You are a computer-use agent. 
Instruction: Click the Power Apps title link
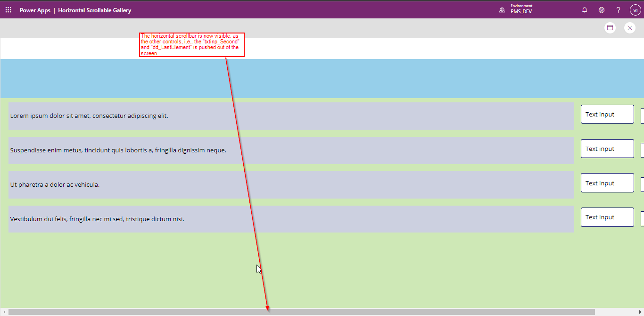pos(35,10)
